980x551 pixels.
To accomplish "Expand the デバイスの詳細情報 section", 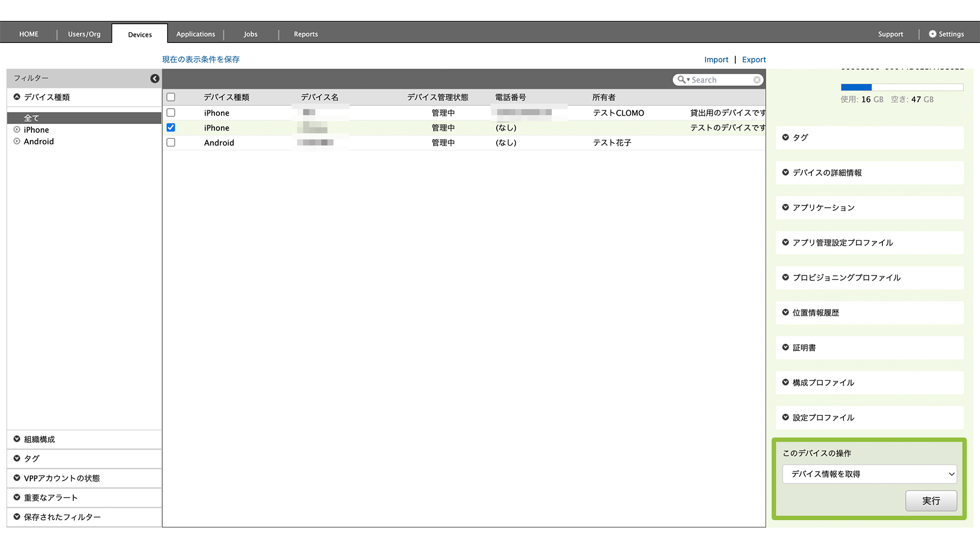I will (x=827, y=173).
